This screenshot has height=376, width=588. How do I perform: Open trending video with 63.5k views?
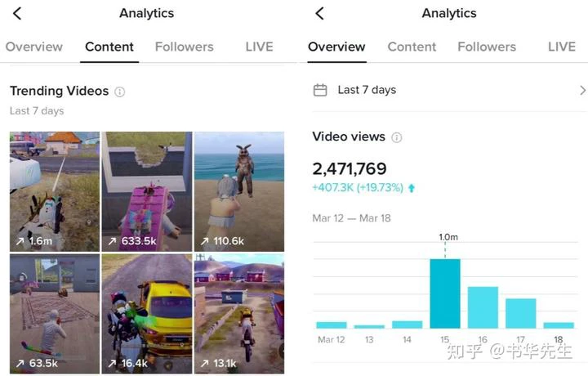coord(55,314)
